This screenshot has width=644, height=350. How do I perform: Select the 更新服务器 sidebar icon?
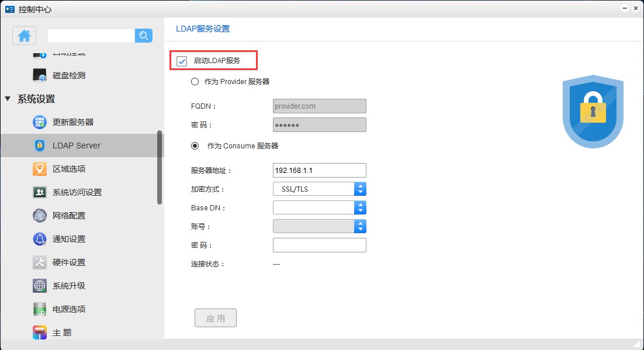(40, 122)
